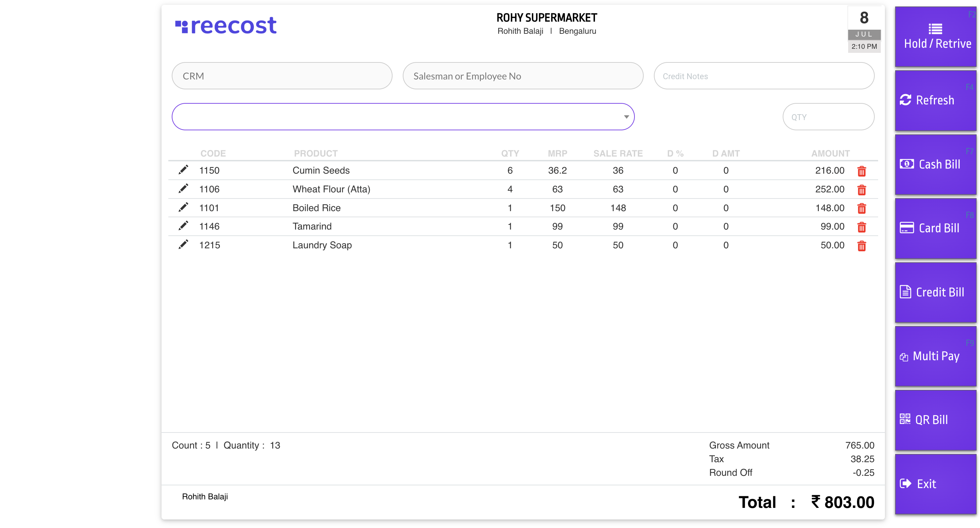
Task: Click the QTY input box
Action: [x=828, y=117]
